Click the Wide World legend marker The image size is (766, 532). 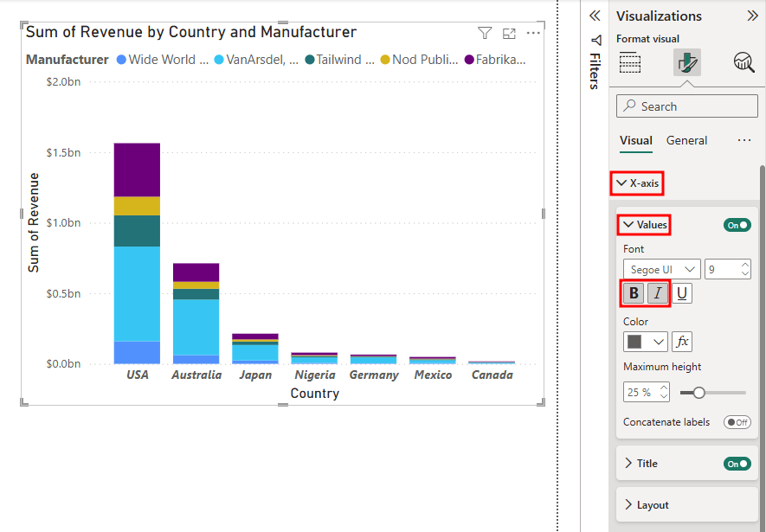tap(121, 60)
